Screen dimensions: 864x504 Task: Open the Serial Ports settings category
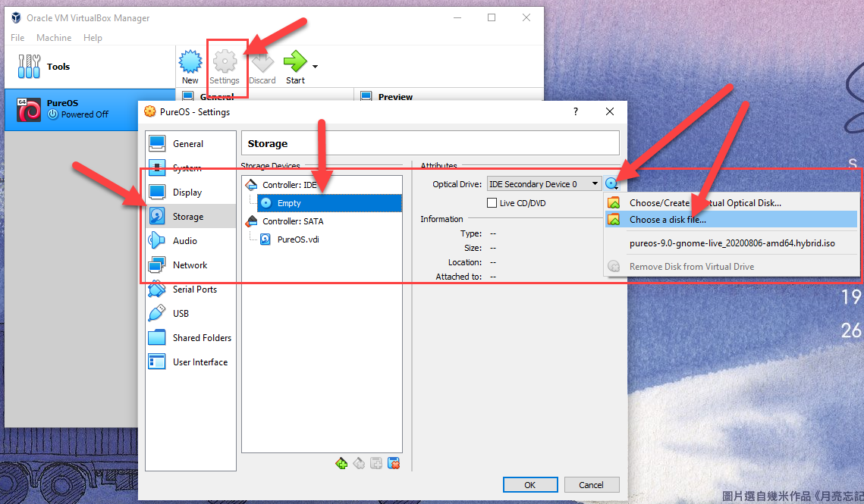pos(190,290)
